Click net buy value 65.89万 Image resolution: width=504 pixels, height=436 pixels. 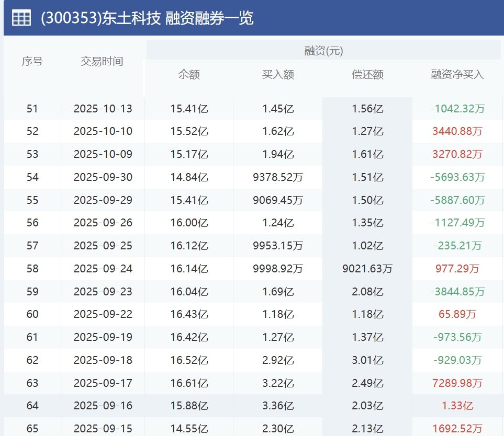(x=457, y=314)
